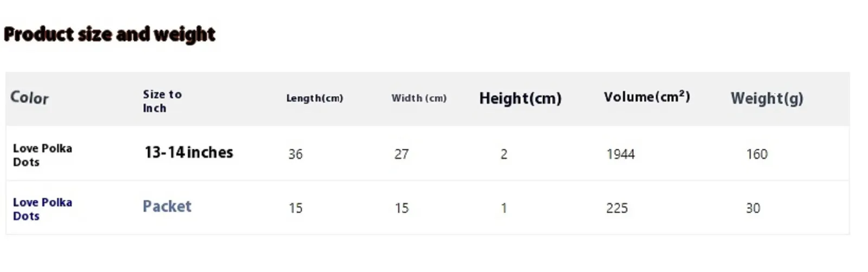Select the weight value 160
Viewport: 868px width, 272px height.
click(757, 154)
